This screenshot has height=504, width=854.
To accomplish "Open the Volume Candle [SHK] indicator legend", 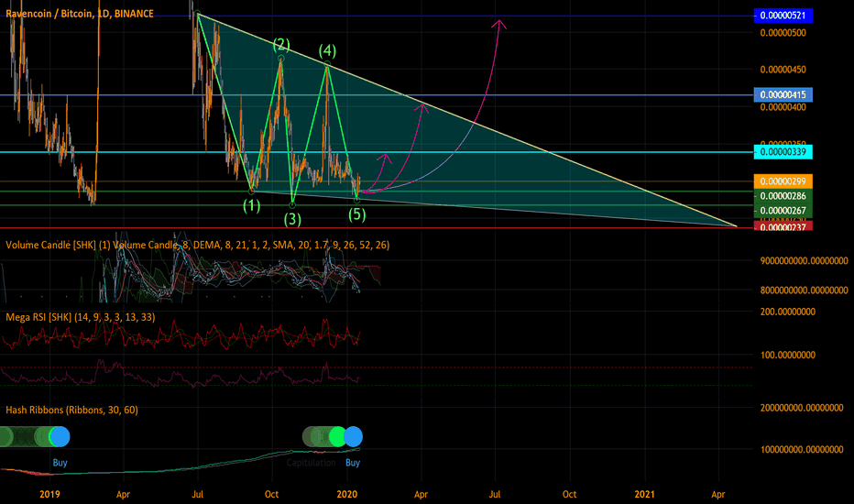I will (x=198, y=246).
